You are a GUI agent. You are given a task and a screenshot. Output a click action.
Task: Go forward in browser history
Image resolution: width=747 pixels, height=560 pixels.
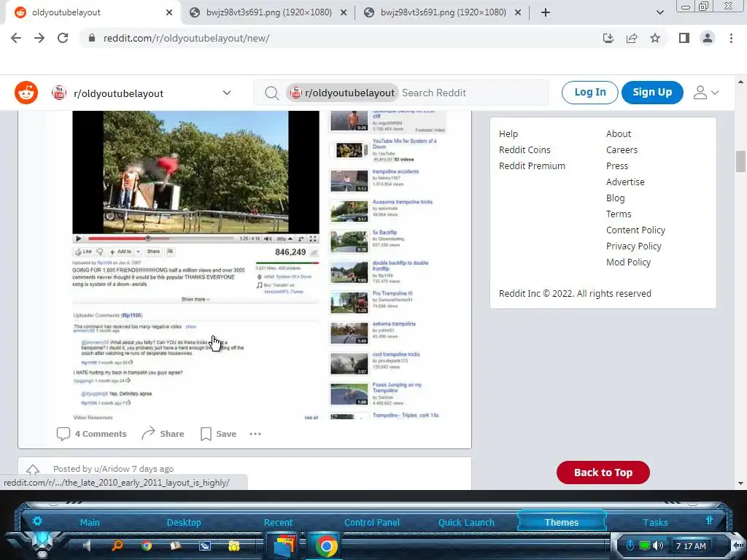(39, 38)
